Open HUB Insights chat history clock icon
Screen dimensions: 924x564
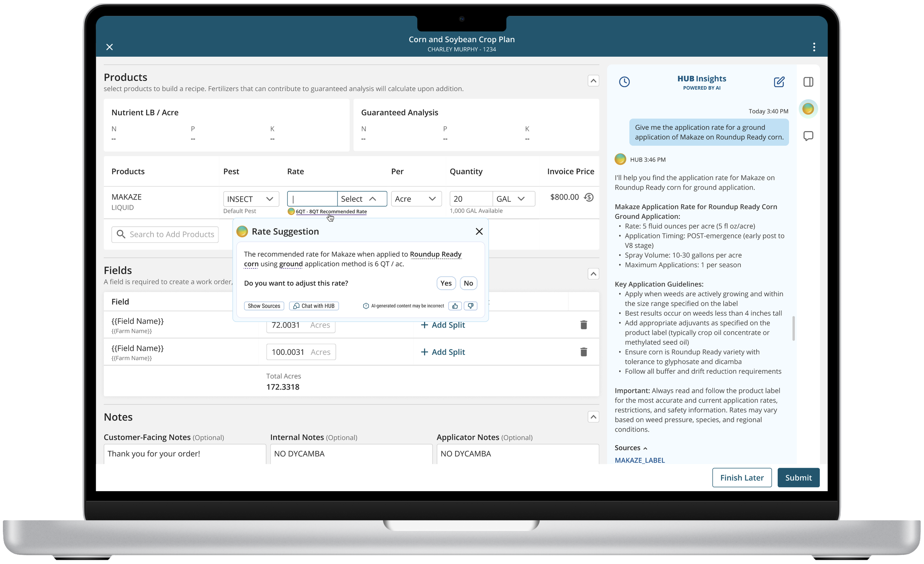coord(624,82)
